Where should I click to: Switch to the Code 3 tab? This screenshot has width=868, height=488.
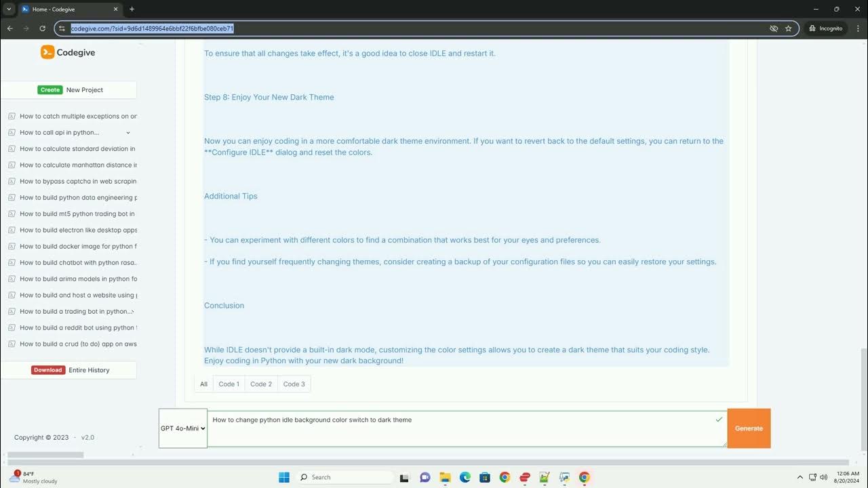click(x=294, y=384)
